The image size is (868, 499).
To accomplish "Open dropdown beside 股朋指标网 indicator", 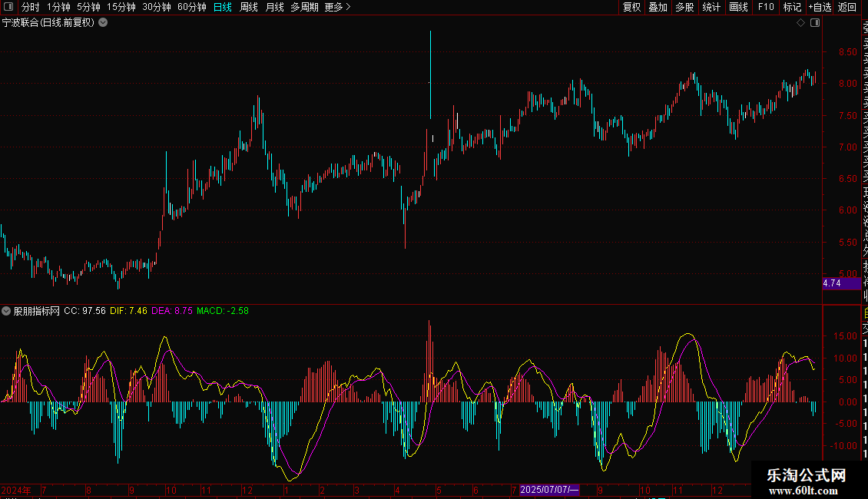I will tap(6, 311).
